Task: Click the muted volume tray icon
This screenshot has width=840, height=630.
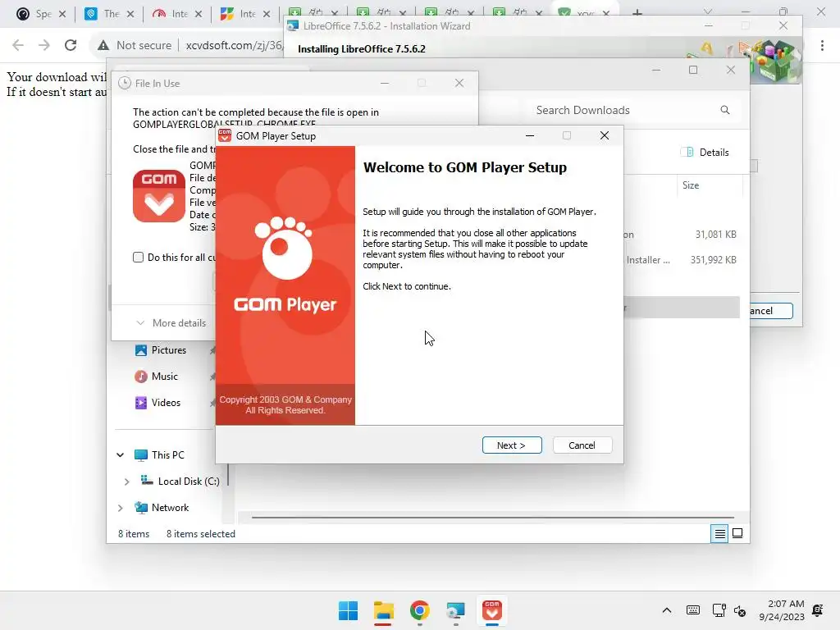Action: click(x=740, y=610)
